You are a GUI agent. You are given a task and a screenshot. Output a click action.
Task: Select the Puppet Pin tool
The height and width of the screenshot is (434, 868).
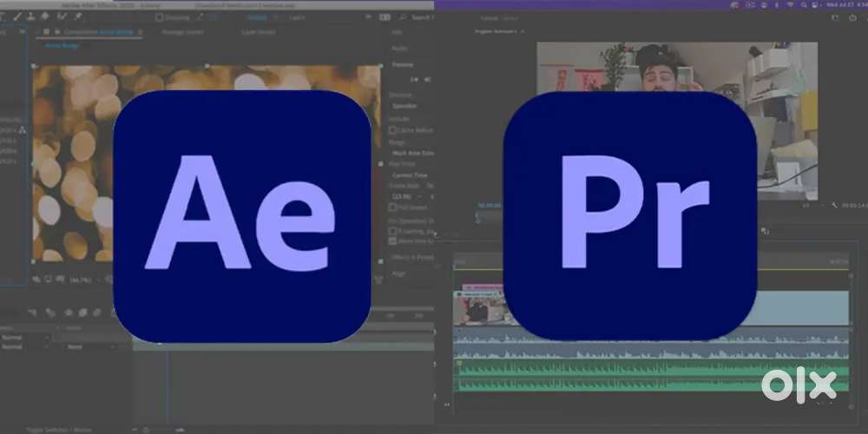(78, 16)
